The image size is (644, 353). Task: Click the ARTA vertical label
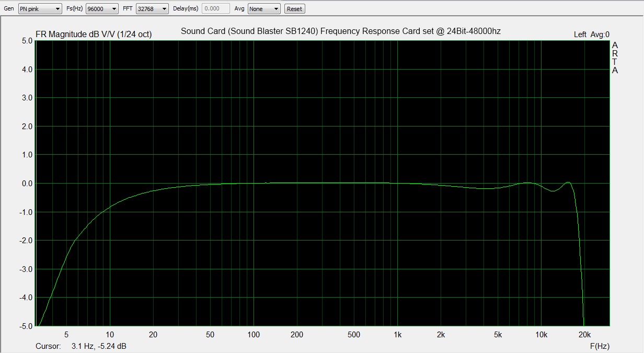[x=615, y=58]
